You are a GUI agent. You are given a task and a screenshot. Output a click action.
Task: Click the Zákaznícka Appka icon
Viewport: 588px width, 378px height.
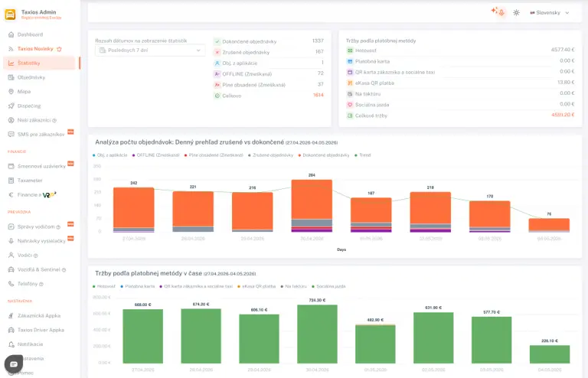click(x=11, y=315)
